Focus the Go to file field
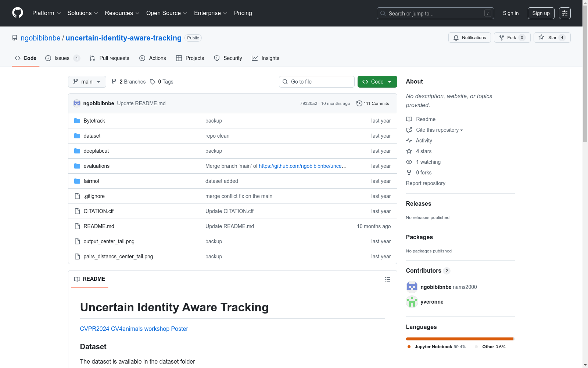588x368 pixels. coord(317,82)
